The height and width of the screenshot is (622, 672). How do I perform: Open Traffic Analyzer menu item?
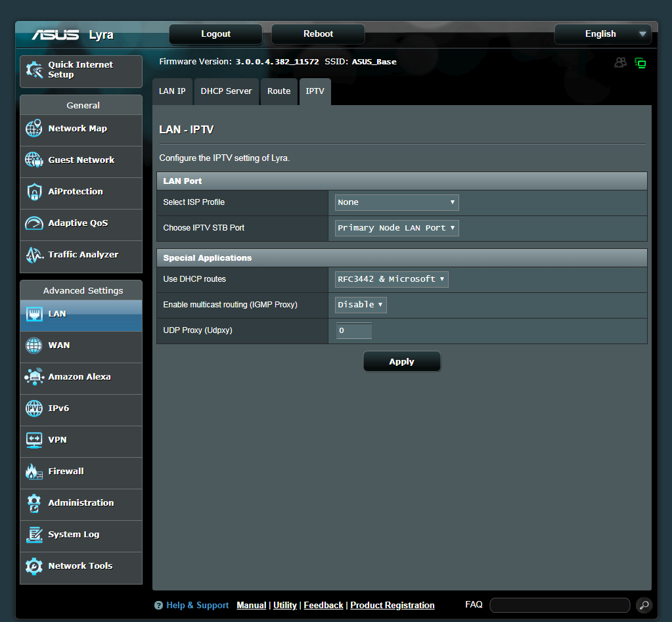click(x=81, y=257)
